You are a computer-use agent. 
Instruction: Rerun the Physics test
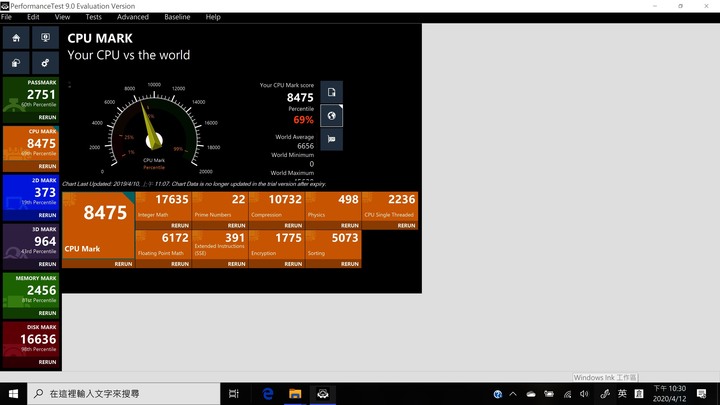[349, 225]
